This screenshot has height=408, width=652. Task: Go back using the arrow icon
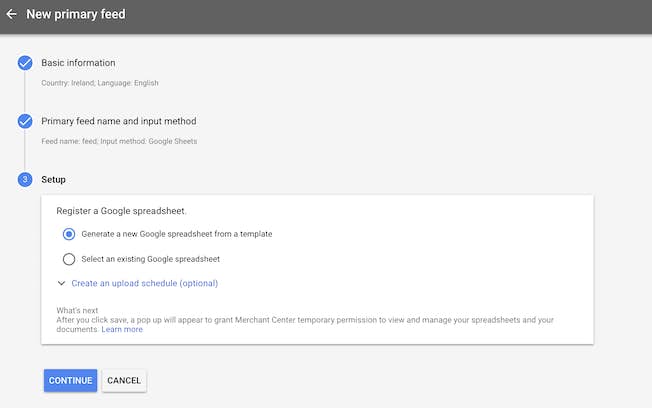pyautogui.click(x=11, y=14)
